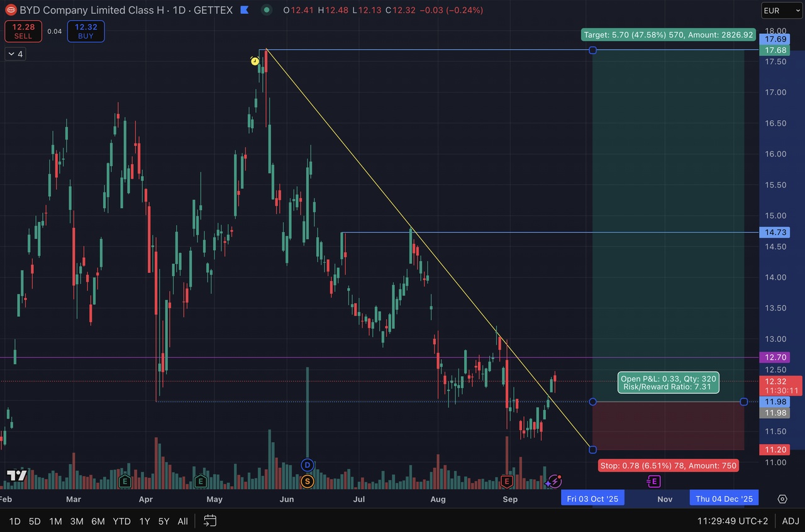Screen dimensions: 805x532
Task: Open the go-to-date calendar icon
Action: tap(210, 521)
